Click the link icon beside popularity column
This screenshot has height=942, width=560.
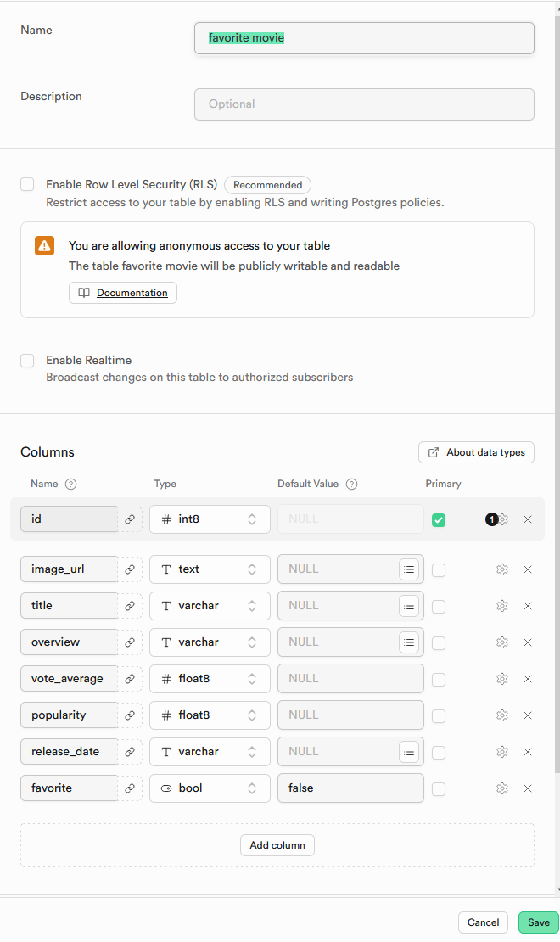pos(130,715)
